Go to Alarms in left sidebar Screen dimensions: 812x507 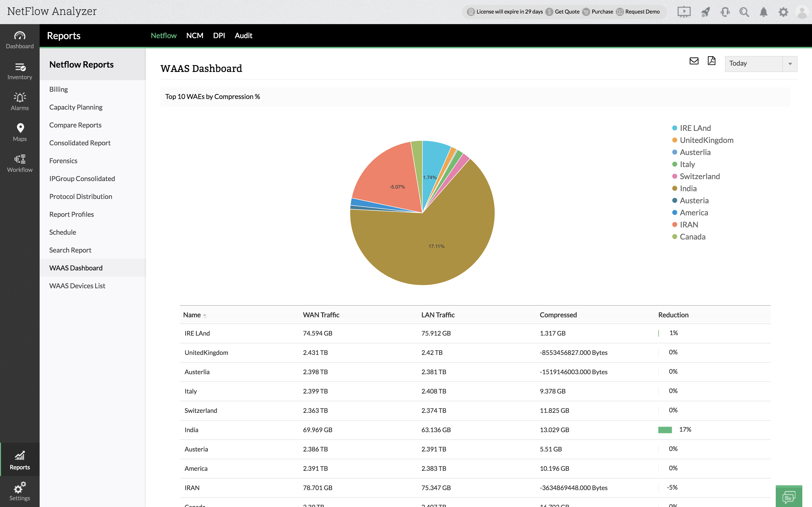(x=20, y=101)
